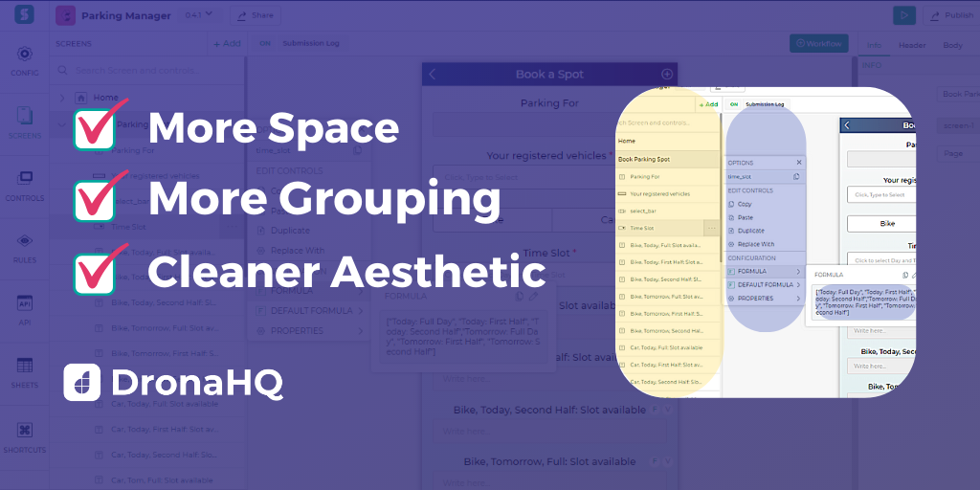Open the SHORTCUTS section in left sidebar
This screenshot has height=490, width=980.
pyautogui.click(x=24, y=437)
